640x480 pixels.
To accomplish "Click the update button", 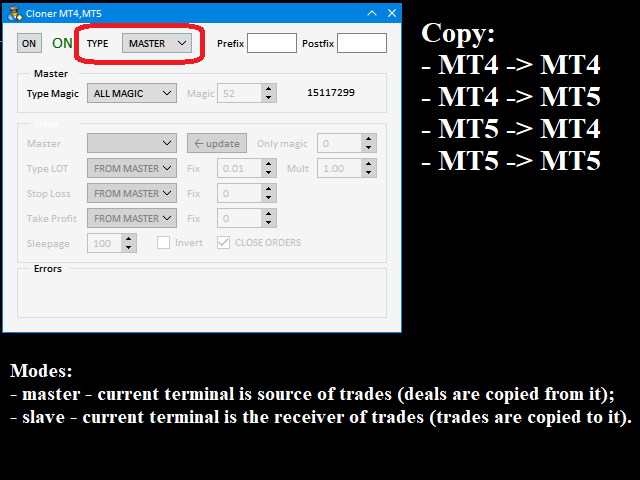I will coord(217,143).
